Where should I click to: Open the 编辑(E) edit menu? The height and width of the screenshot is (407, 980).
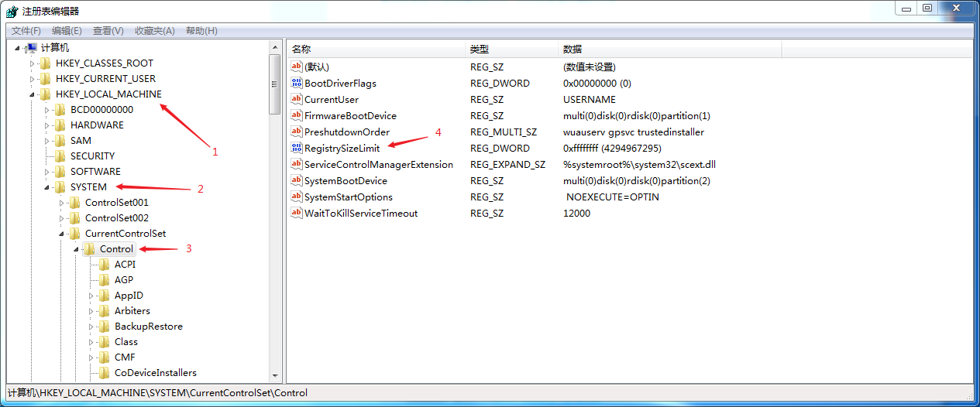pos(67,31)
